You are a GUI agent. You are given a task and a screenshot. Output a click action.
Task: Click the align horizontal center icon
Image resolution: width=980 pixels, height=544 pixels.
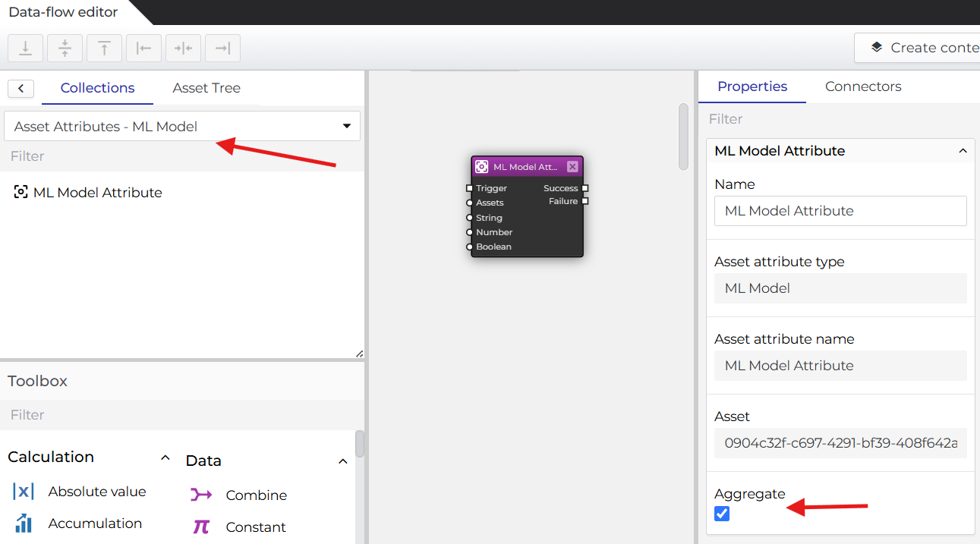coord(183,48)
